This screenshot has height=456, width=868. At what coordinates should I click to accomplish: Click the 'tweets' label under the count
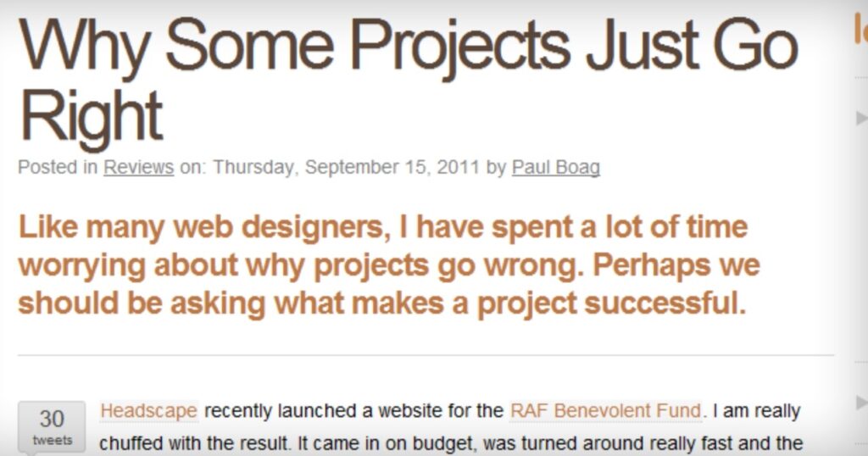pos(52,441)
